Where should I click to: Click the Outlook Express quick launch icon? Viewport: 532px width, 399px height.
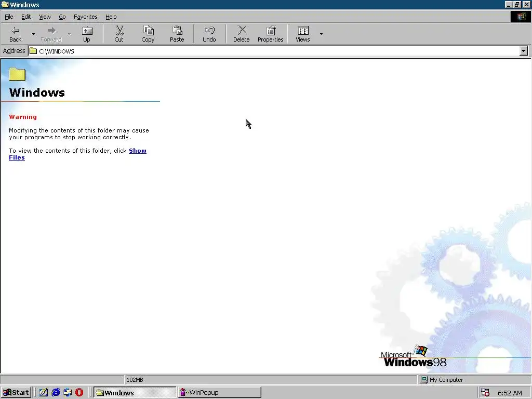click(x=68, y=393)
